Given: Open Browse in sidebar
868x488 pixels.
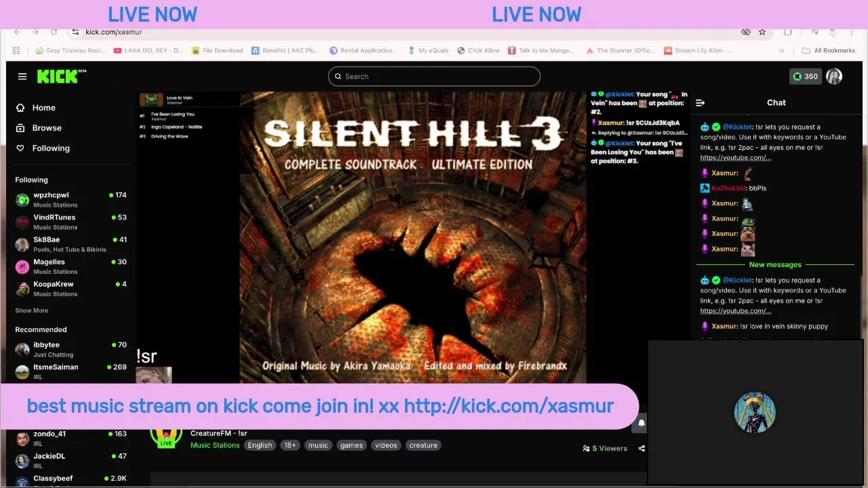Looking at the screenshot, I should click(x=46, y=128).
